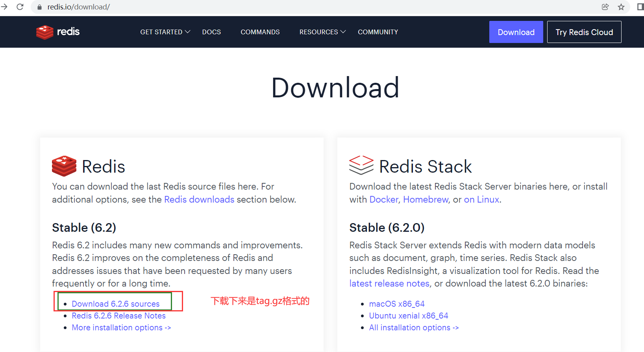Click the Stable (6.2) heading
Viewport: 644px width, 352px height.
(84, 227)
